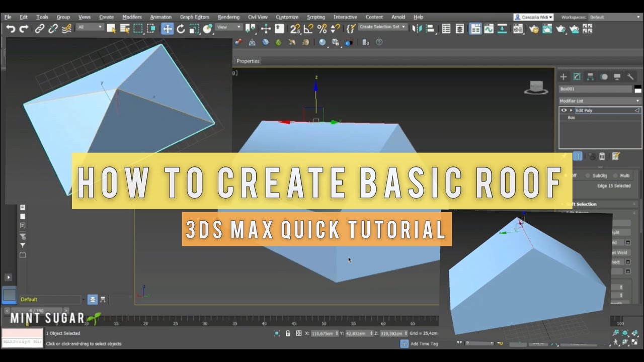Click Bind to Space Warp icon

coord(66,29)
